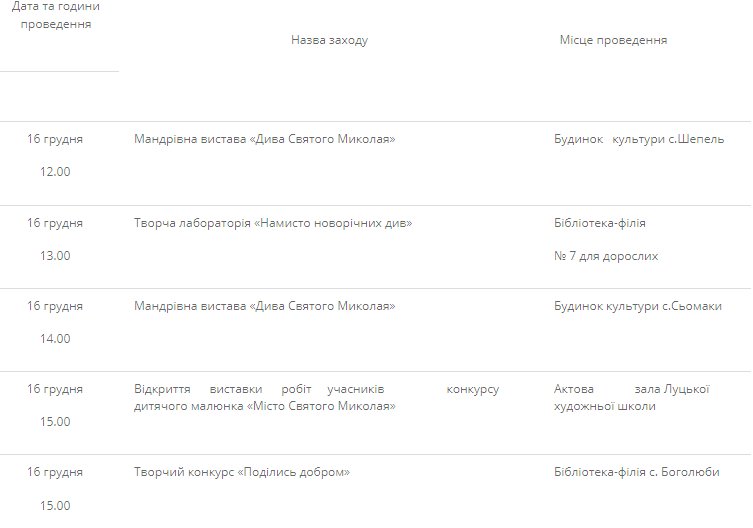Click the "Дата та години проведення" column header
753x528 pixels.
click(x=55, y=15)
